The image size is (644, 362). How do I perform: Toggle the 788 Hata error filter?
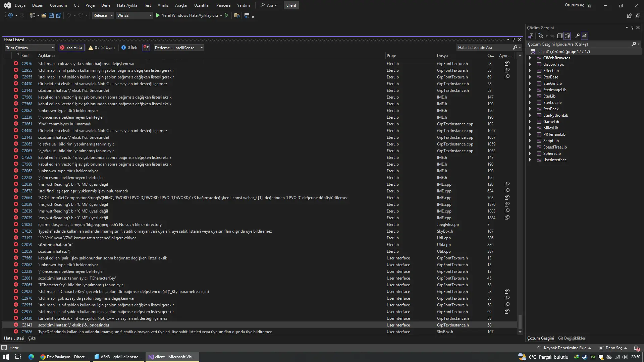point(71,48)
